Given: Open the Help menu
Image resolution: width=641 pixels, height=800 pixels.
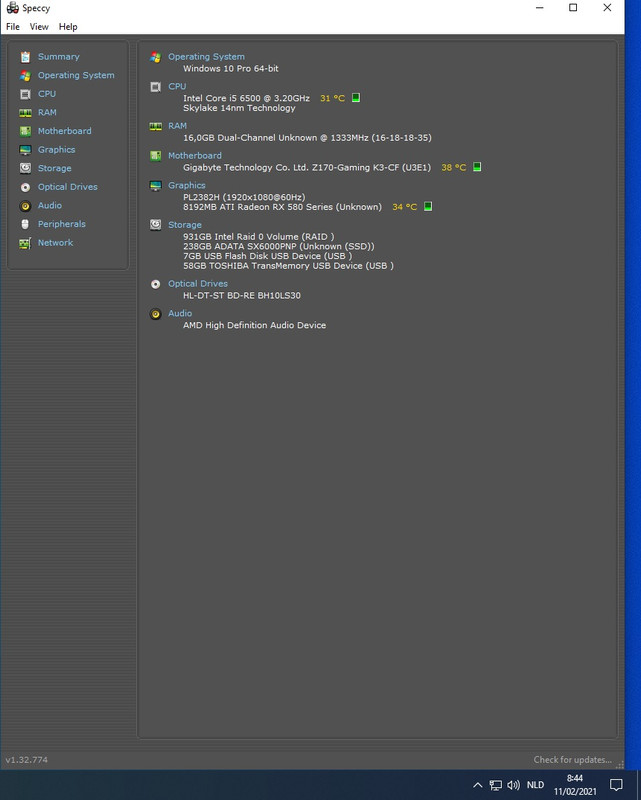Looking at the screenshot, I should tap(68, 27).
